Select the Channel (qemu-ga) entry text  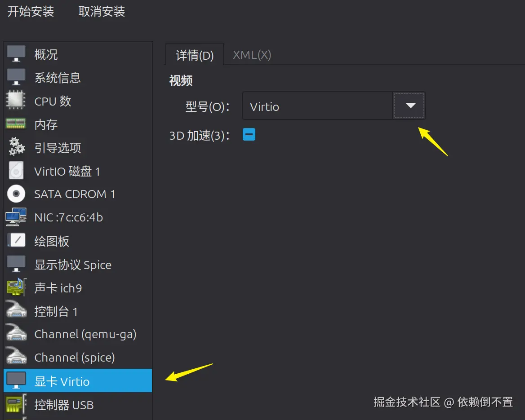coord(85,334)
